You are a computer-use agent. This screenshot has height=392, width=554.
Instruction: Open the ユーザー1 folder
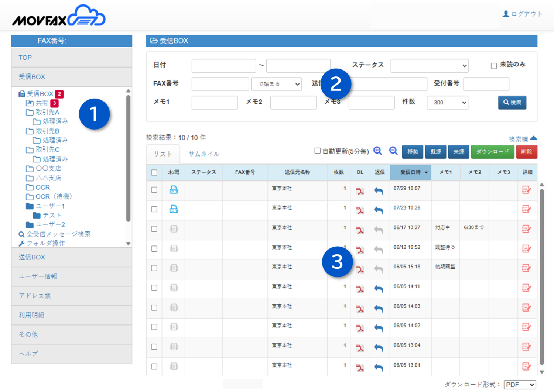[x=45, y=206]
